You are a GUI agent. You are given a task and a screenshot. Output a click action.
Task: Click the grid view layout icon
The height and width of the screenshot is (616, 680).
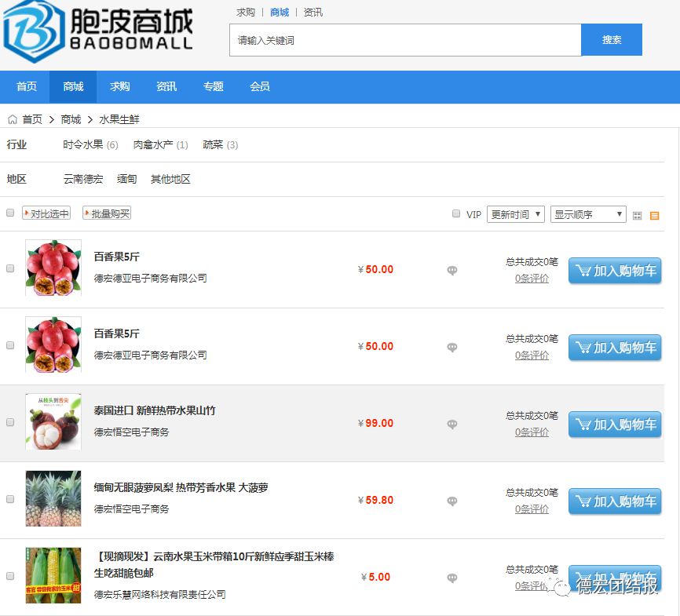click(637, 216)
